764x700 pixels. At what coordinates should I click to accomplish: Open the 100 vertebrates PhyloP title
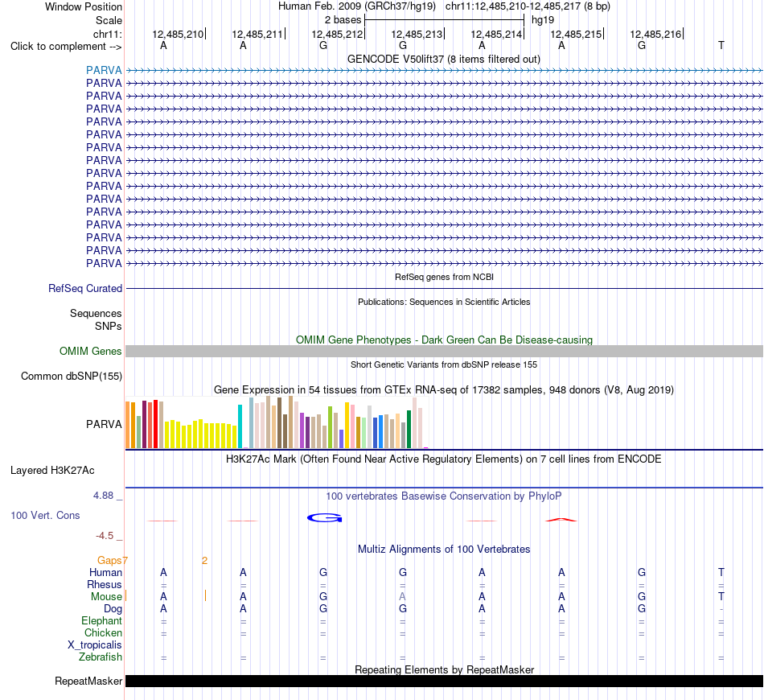[443, 496]
